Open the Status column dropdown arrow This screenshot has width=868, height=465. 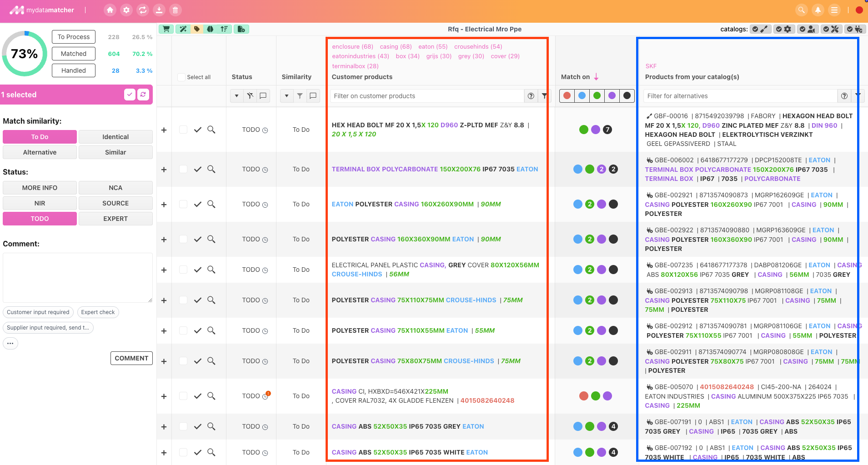pos(236,96)
